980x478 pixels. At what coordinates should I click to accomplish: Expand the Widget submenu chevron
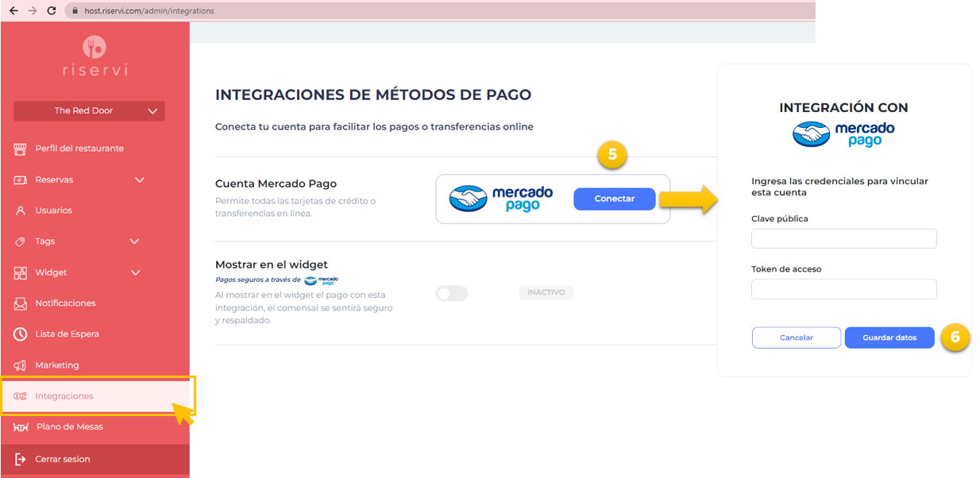click(136, 272)
